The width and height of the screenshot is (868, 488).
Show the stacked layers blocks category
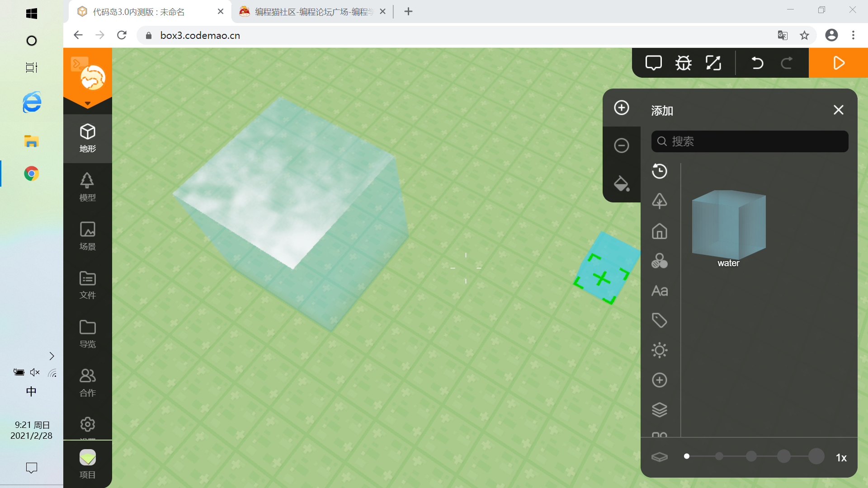(x=660, y=410)
